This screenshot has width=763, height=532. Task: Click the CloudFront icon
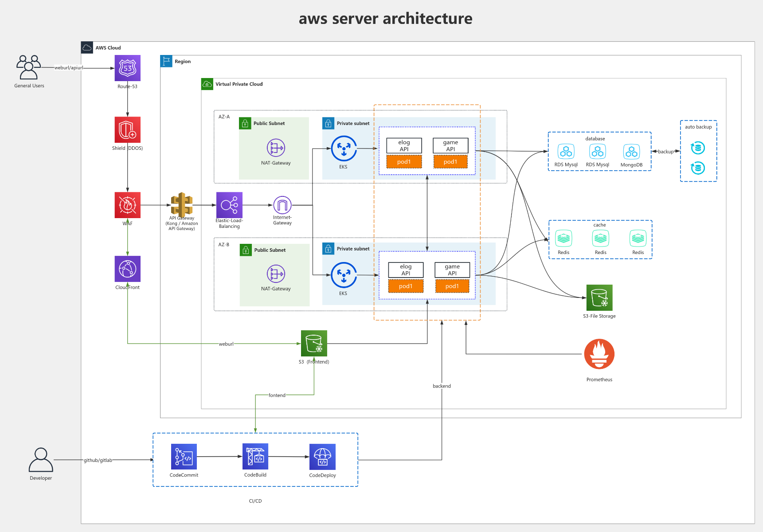click(x=127, y=269)
